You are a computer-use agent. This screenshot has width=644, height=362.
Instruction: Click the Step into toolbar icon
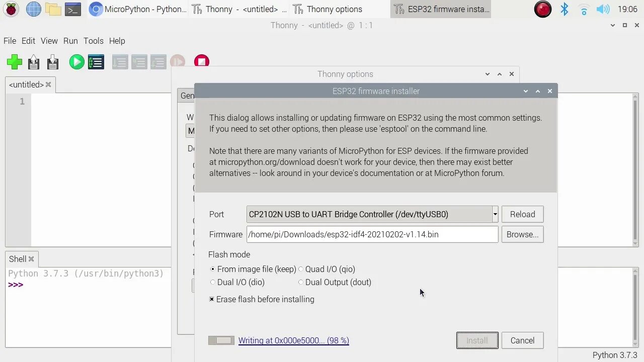[139, 62]
